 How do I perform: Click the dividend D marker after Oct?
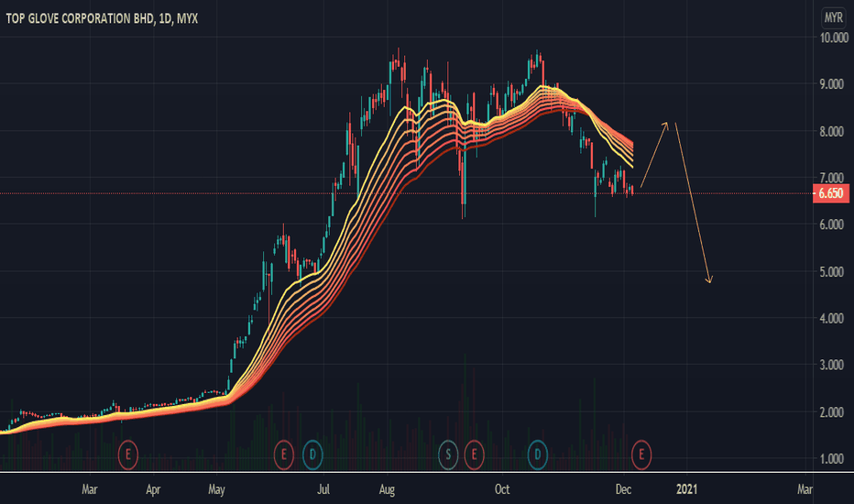pos(538,455)
